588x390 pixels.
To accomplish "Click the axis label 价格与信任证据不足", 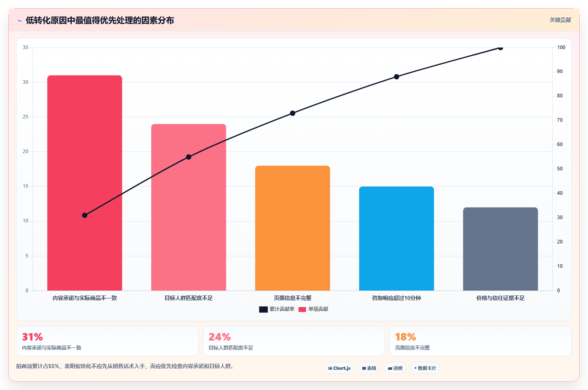I will tap(501, 298).
